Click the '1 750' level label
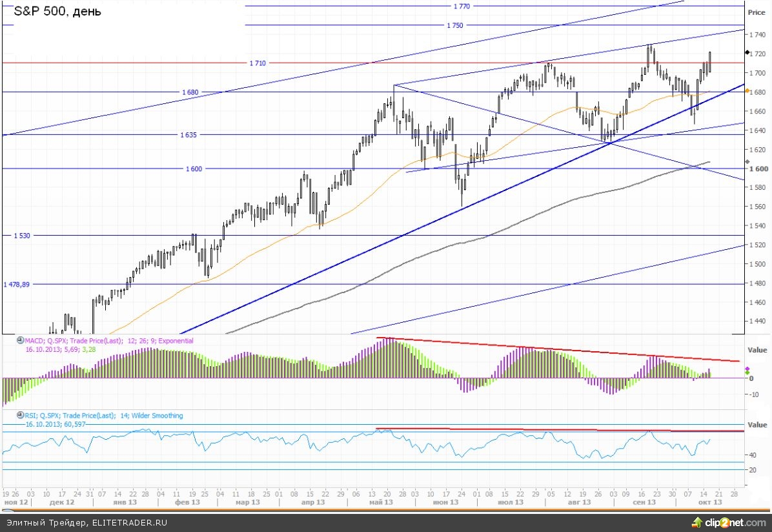Viewport: 772px width, 532px height. point(455,25)
